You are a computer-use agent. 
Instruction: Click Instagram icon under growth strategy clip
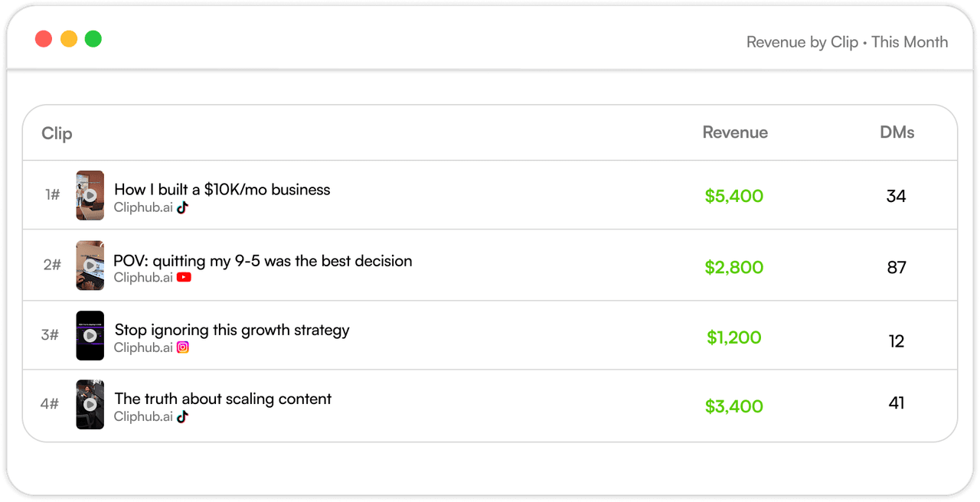[x=183, y=347]
